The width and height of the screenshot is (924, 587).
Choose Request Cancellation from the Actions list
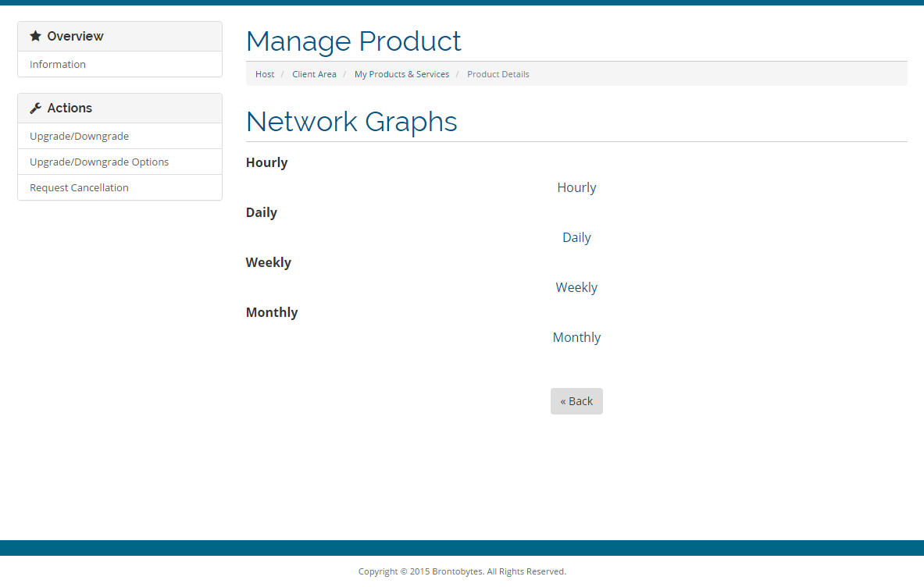(79, 188)
